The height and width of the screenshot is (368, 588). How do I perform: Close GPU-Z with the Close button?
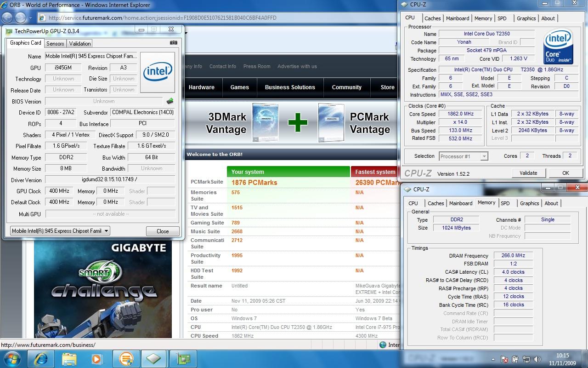point(163,231)
